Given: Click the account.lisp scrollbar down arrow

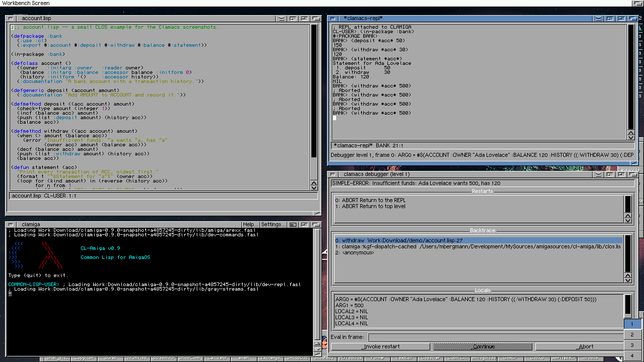Looking at the screenshot, I should [x=314, y=188].
